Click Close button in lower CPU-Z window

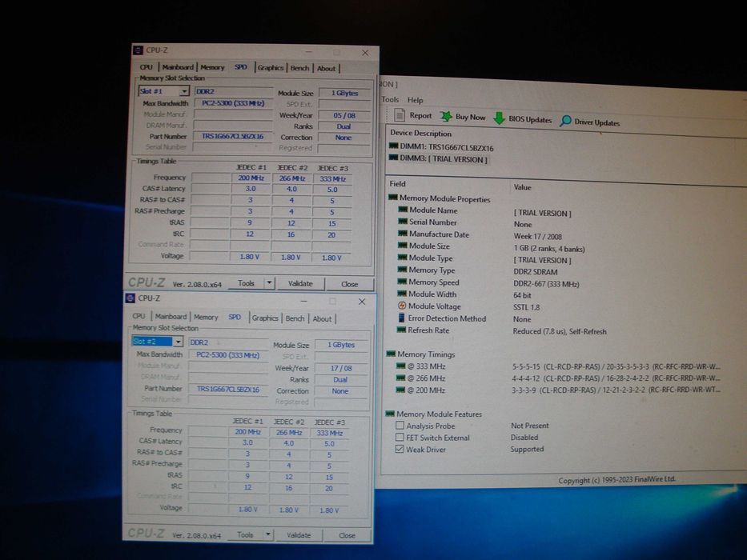(x=347, y=536)
